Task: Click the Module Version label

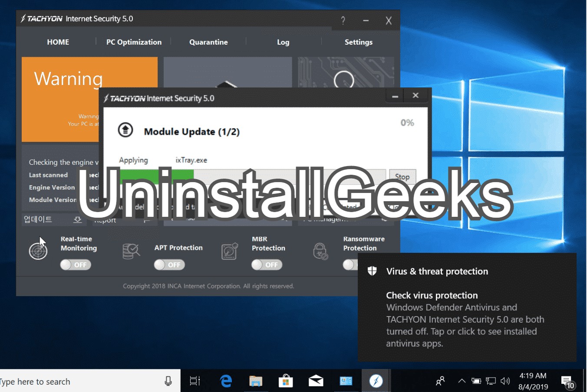Action: coord(53,200)
